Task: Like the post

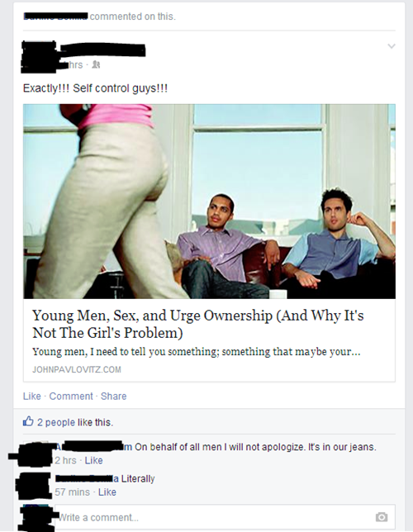Action: [x=32, y=396]
